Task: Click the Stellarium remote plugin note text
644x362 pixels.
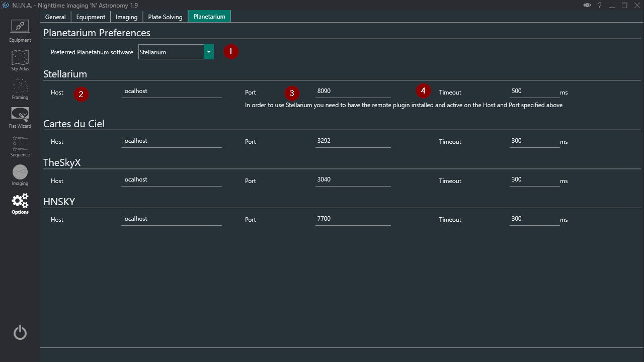Action: coord(404,105)
